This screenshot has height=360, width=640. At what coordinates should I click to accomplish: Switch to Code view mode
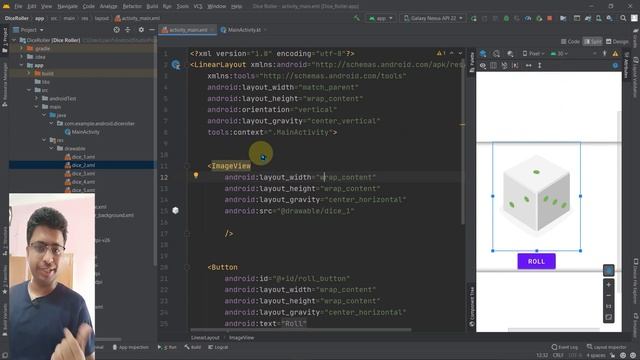click(x=570, y=42)
